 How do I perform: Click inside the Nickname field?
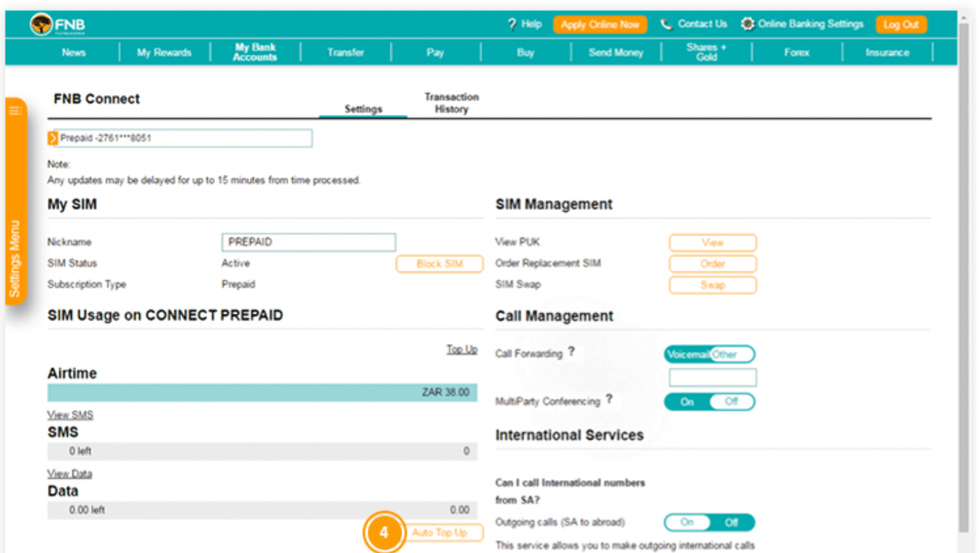point(308,242)
